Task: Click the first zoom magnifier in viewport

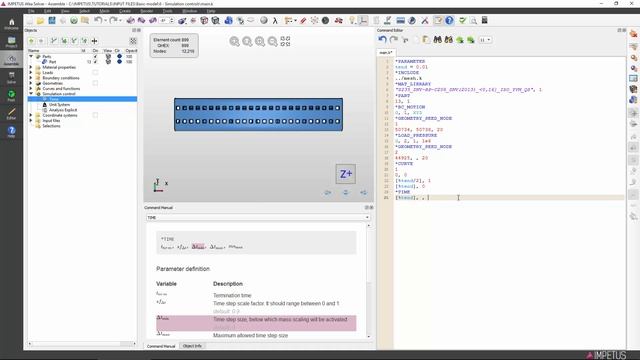Action: [x=234, y=41]
